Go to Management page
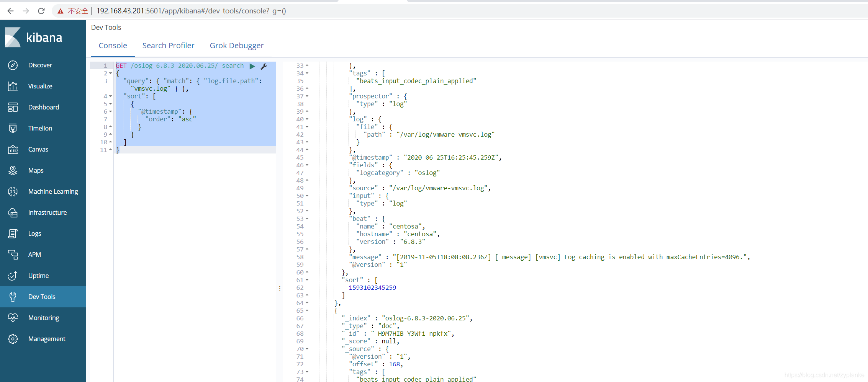 (47, 339)
